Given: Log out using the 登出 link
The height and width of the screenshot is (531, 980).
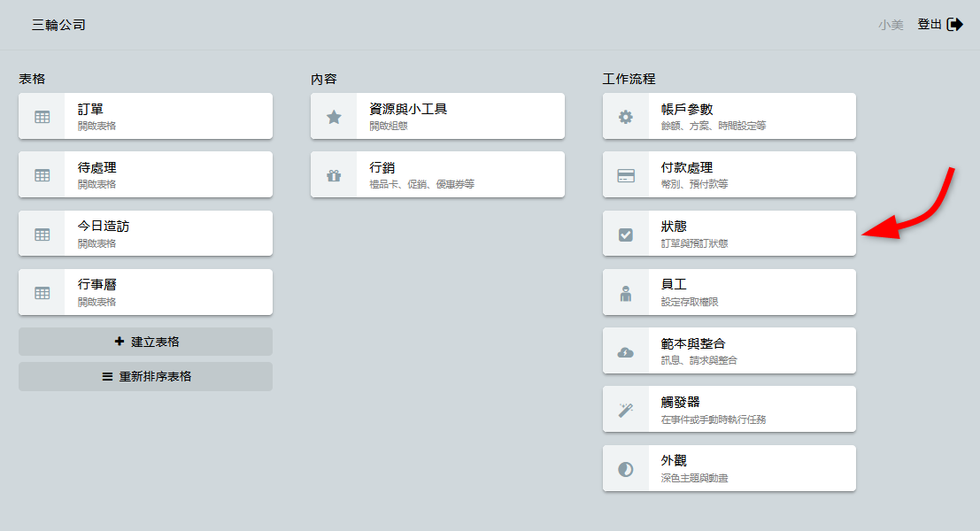Looking at the screenshot, I should click(x=939, y=25).
